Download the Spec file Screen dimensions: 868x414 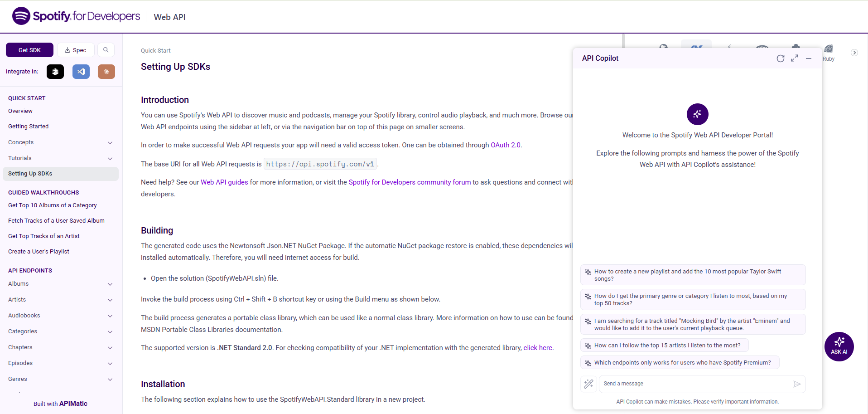(x=76, y=50)
